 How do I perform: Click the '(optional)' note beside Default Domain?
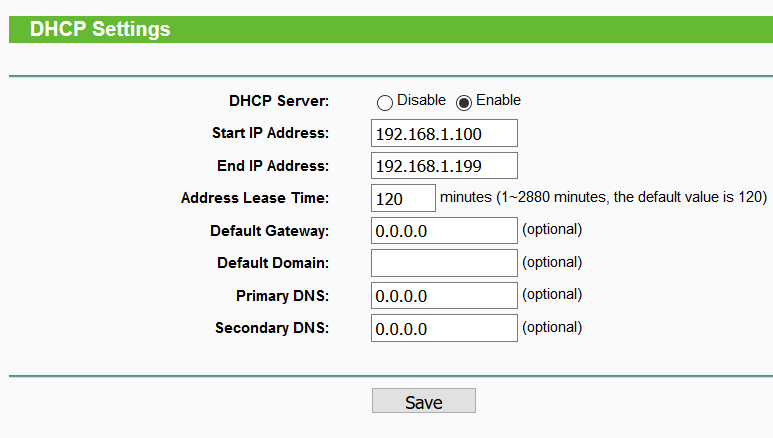click(x=552, y=262)
